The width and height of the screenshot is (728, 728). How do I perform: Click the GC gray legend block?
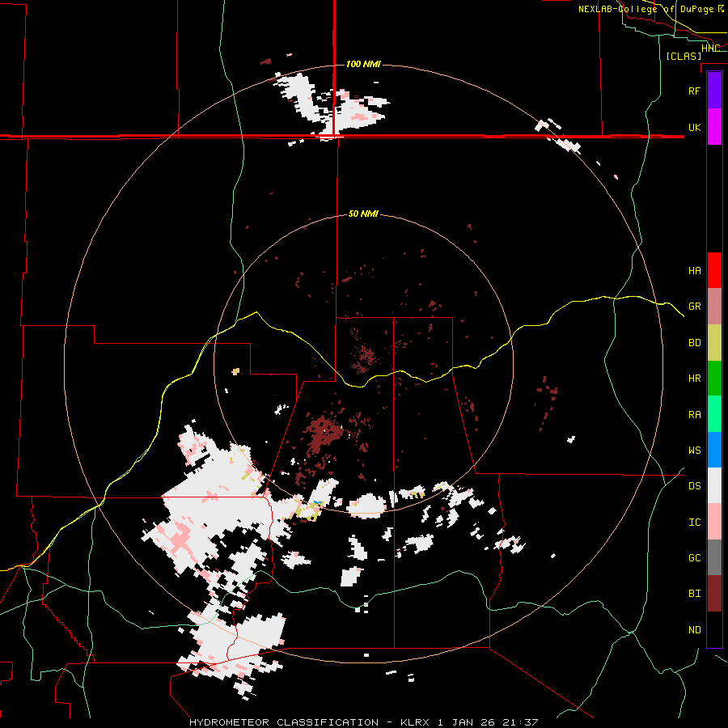(714, 557)
